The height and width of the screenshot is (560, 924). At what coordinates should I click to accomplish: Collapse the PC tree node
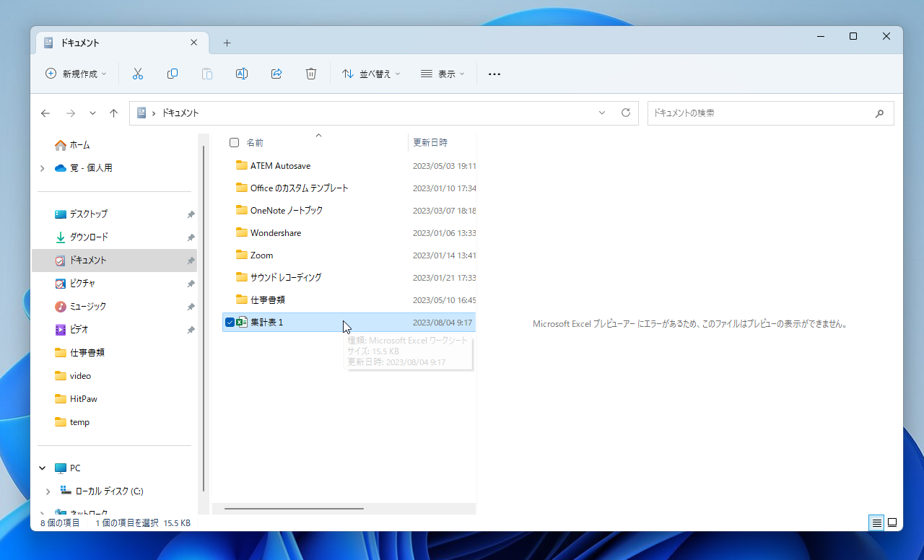pyautogui.click(x=43, y=468)
